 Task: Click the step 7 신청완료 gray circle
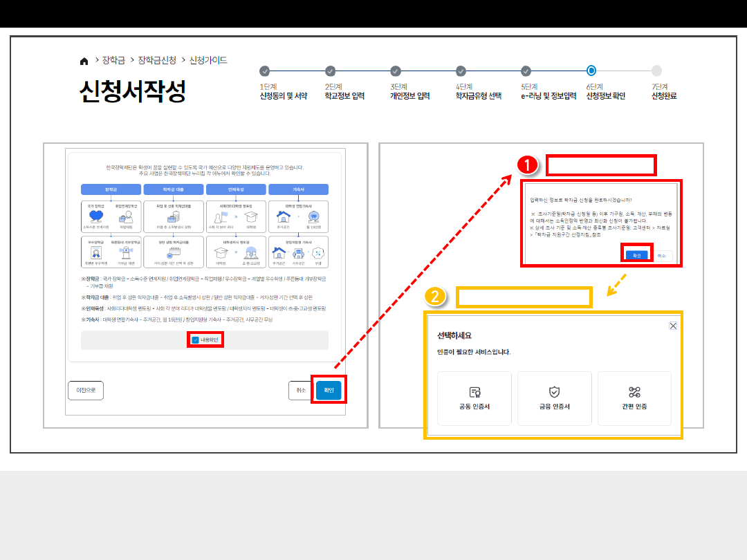point(656,71)
